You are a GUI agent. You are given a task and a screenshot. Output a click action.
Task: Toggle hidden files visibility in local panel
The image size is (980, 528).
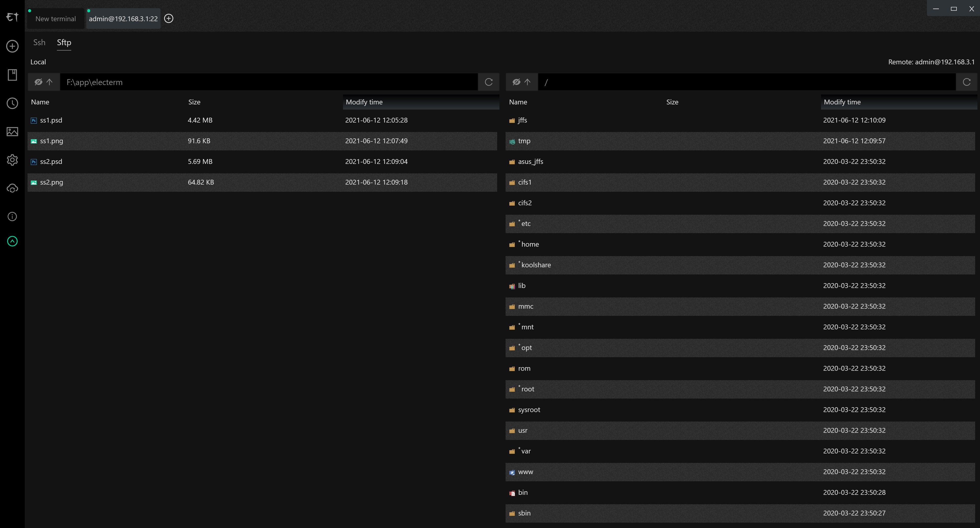(x=38, y=82)
